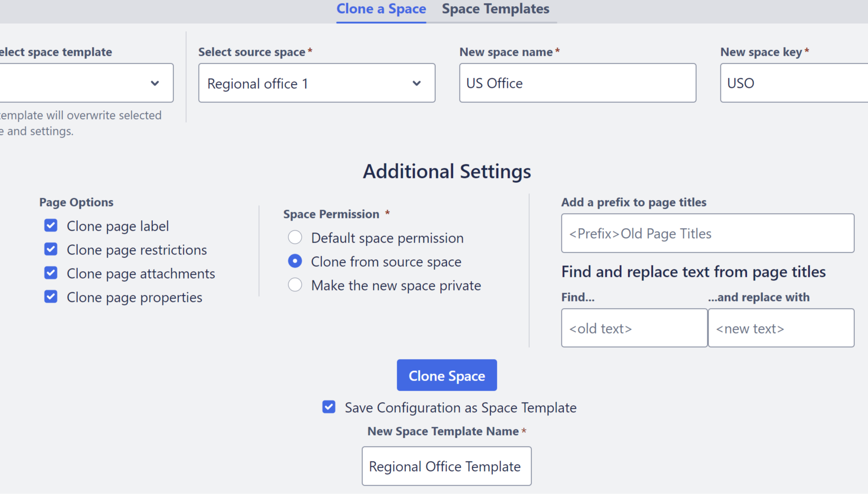Edit the New space name field

pos(577,83)
